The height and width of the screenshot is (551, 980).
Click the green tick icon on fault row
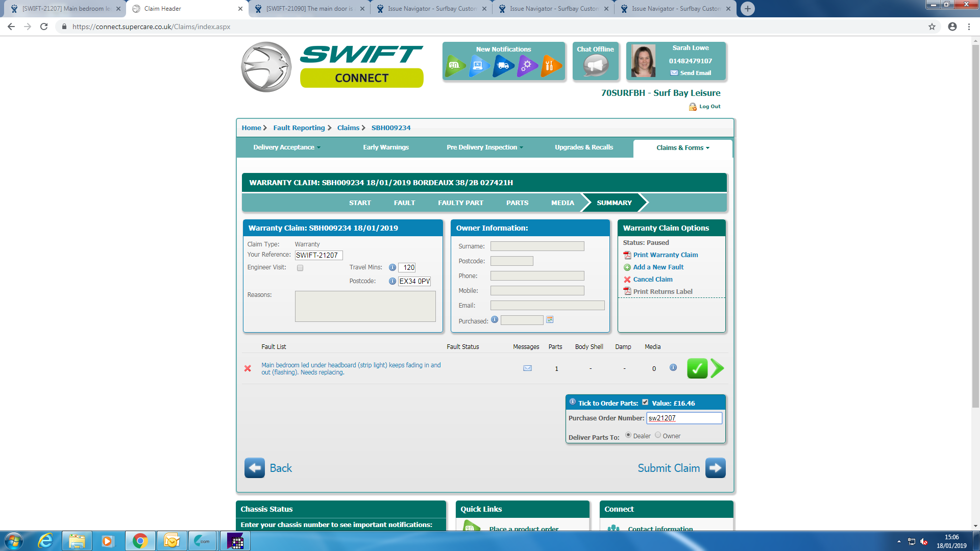697,368
